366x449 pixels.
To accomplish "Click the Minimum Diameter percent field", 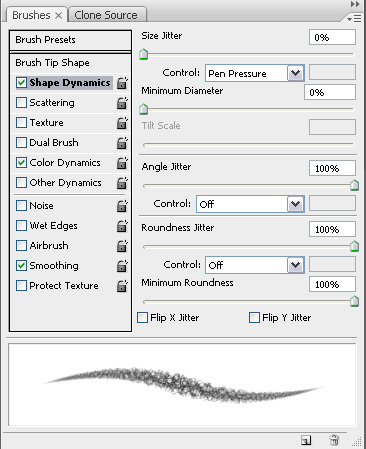I will (x=330, y=92).
